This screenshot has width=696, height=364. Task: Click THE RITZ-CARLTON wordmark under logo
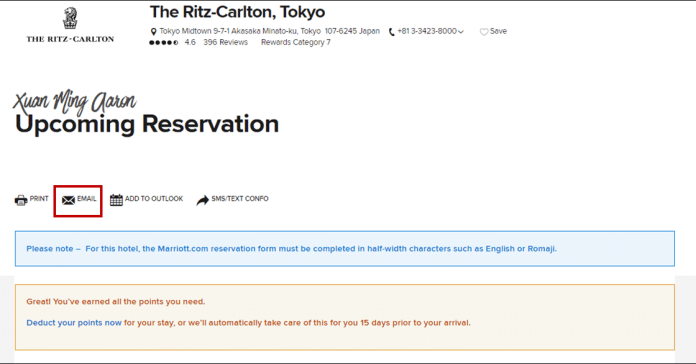coord(70,39)
